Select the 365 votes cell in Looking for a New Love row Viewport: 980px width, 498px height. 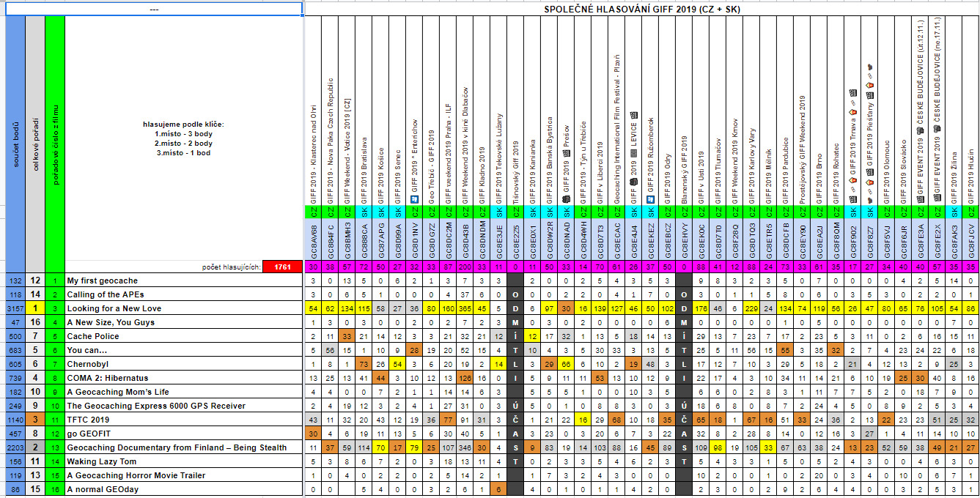pos(465,308)
